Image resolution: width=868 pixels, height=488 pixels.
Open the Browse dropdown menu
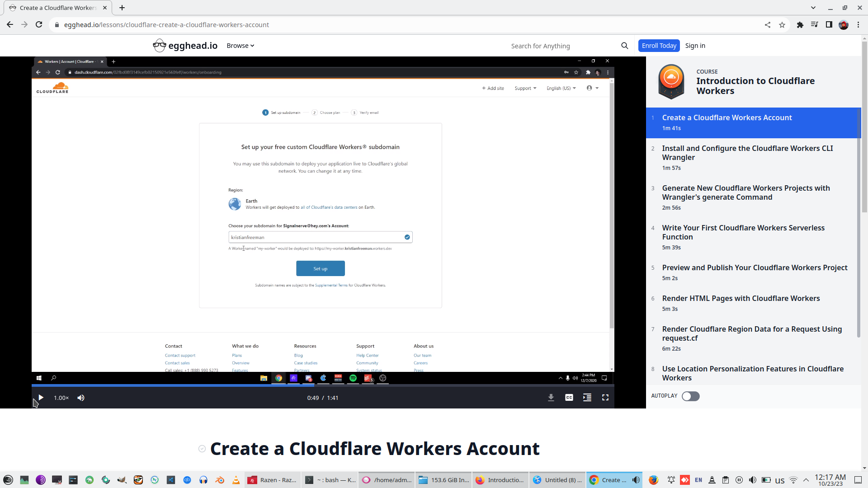tap(240, 45)
